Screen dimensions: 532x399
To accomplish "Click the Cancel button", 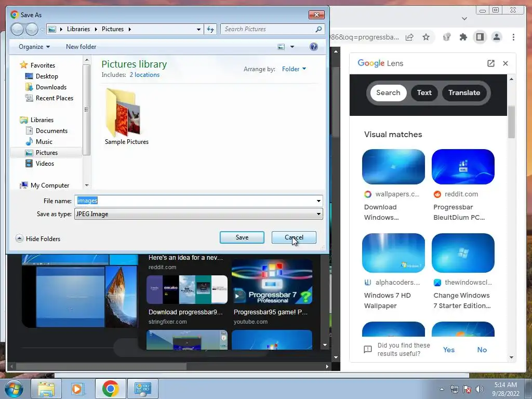I will (x=294, y=237).
